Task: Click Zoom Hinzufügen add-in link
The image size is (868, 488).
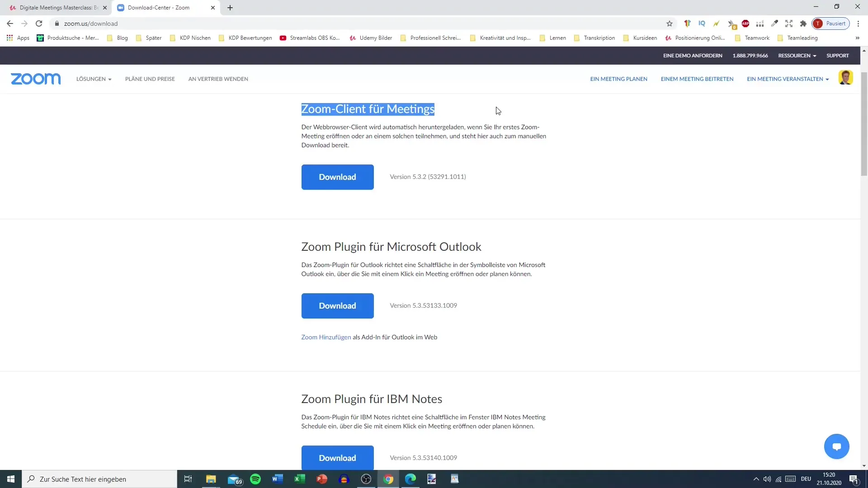Action: (x=326, y=337)
